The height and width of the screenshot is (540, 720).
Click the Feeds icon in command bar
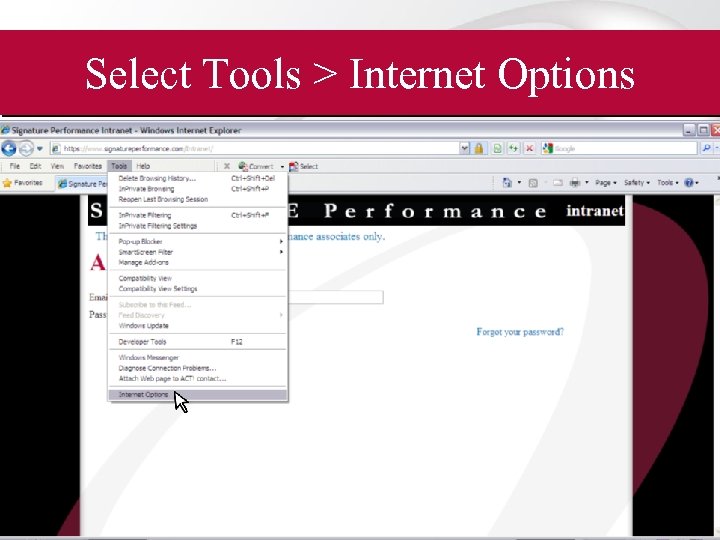[533, 183]
